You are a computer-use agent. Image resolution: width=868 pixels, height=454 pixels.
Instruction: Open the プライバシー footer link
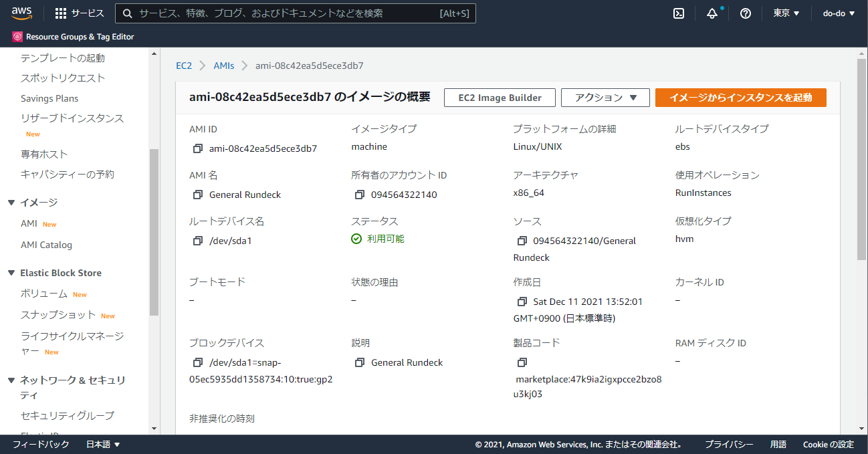point(729,445)
